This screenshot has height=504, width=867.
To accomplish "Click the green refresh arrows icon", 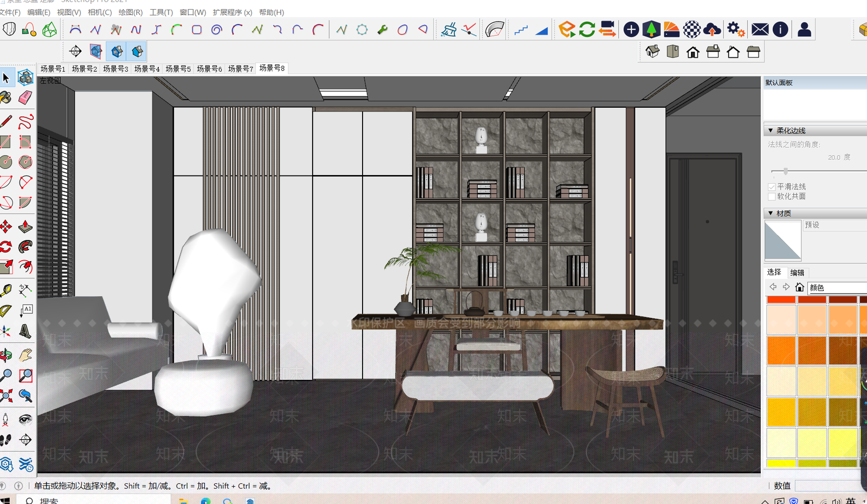I will coord(587,29).
